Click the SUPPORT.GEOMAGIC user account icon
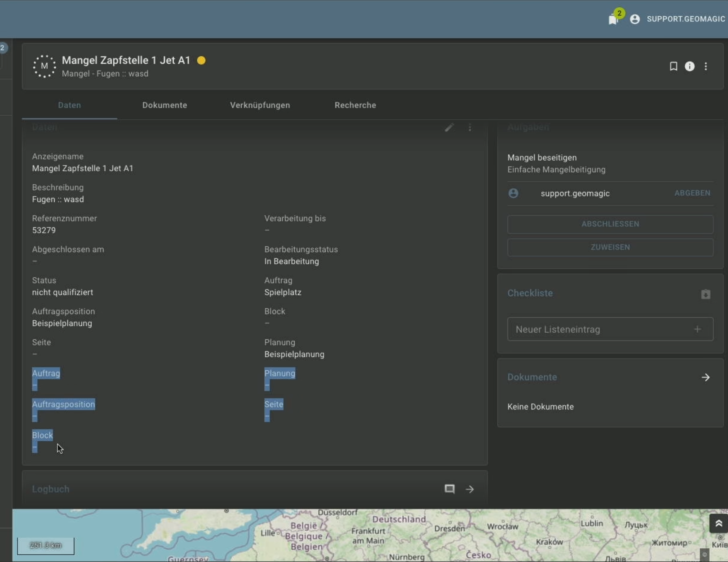The height and width of the screenshot is (562, 728). tap(635, 19)
